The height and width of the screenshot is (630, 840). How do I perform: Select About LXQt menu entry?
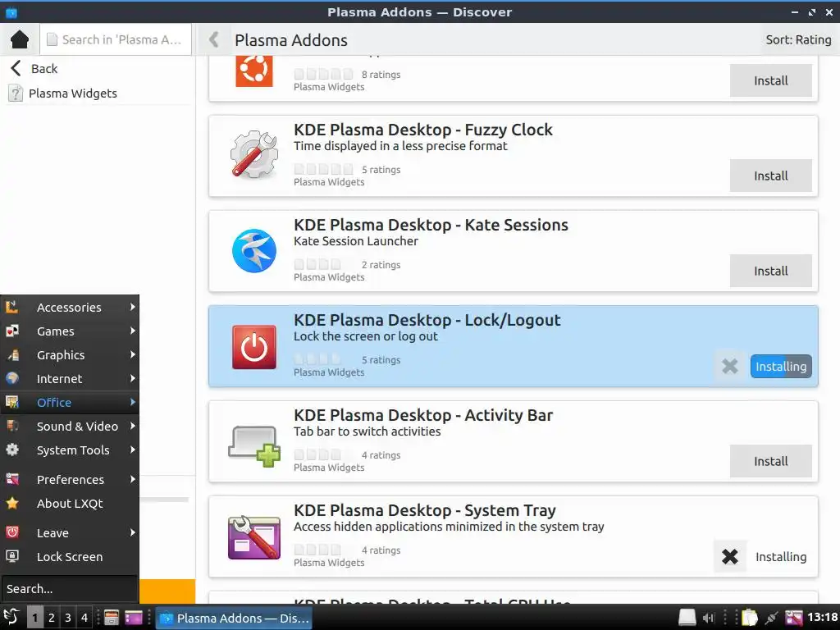pyautogui.click(x=70, y=504)
